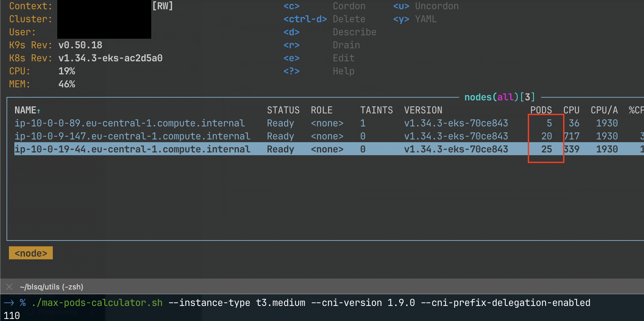
Task: Select the Uncordon action shortcut
Action: [x=401, y=6]
